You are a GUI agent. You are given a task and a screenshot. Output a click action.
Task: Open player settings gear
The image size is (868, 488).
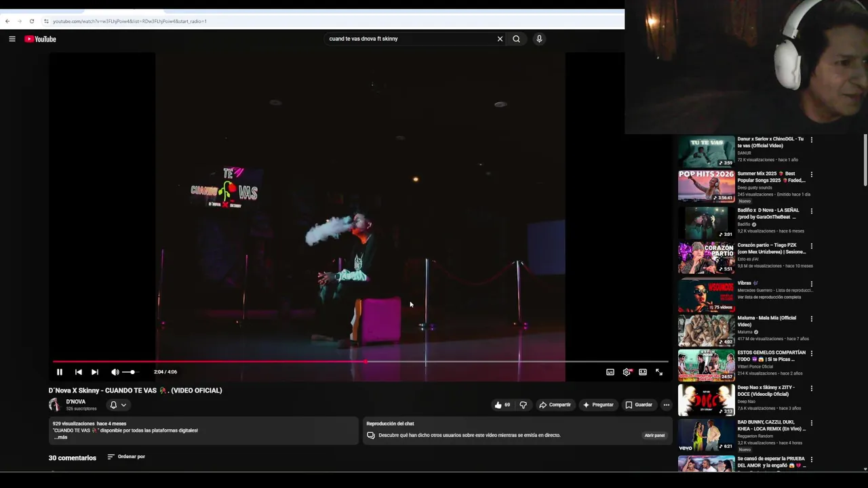627,371
